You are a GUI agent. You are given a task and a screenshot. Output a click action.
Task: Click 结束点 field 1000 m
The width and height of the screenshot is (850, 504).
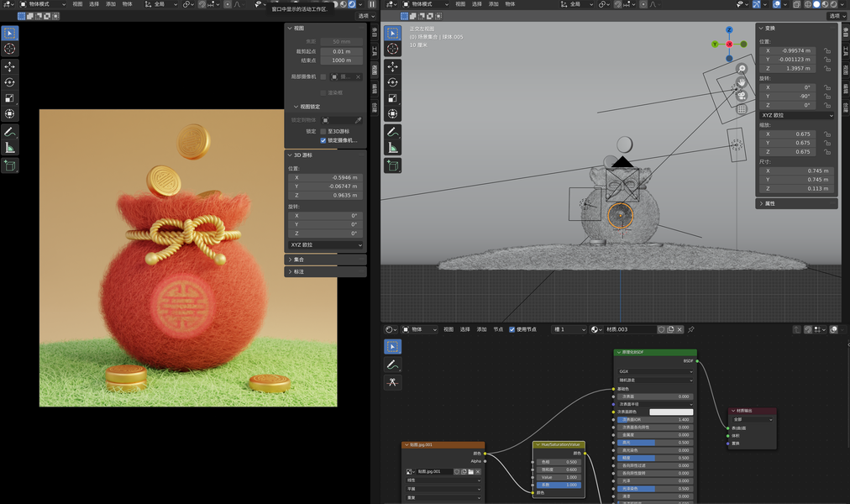[x=342, y=60]
